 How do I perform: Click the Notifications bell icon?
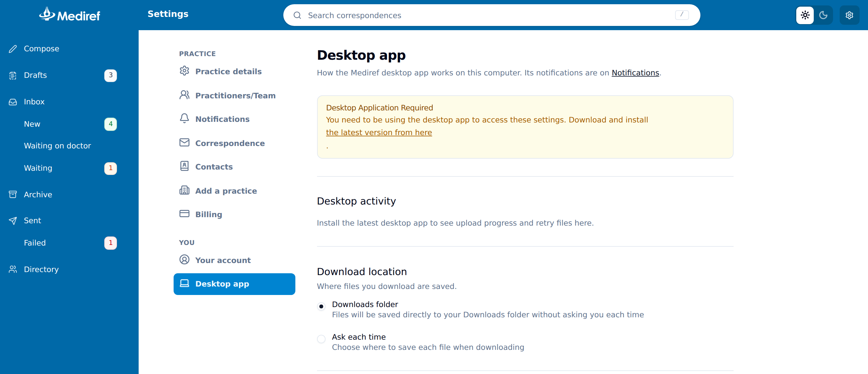(x=184, y=118)
